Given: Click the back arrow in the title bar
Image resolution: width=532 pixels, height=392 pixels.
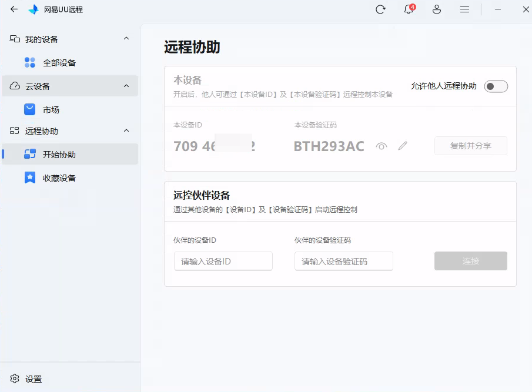Looking at the screenshot, I should click(14, 9).
